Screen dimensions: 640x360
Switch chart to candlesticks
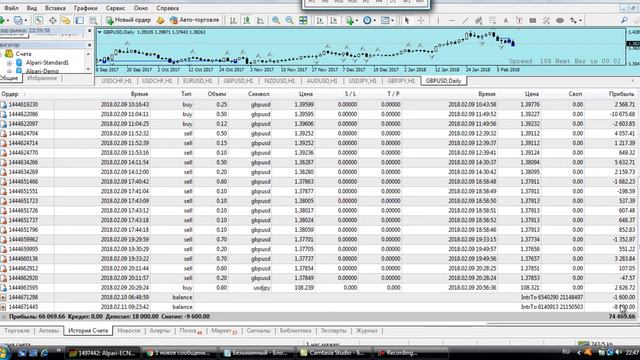pos(247,20)
